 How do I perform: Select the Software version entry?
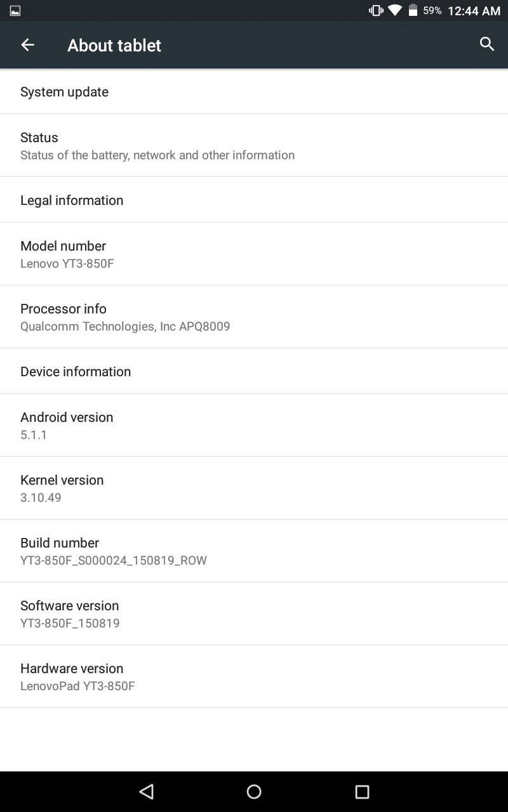pyautogui.click(x=254, y=613)
